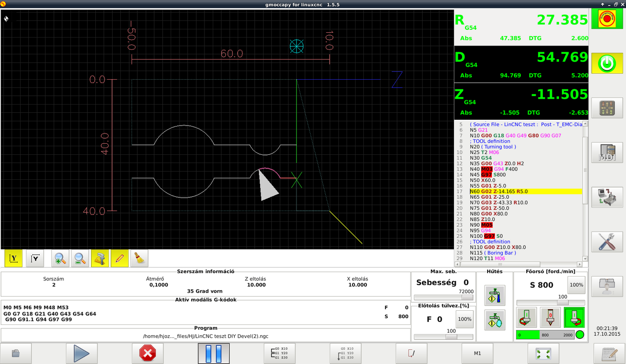
Task: Click the pause program button
Action: coord(213,353)
